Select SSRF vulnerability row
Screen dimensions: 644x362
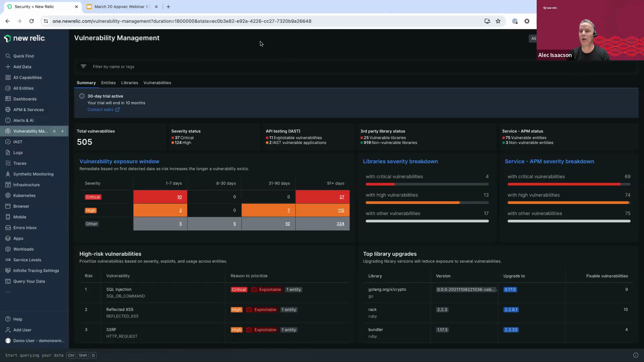tap(215, 333)
